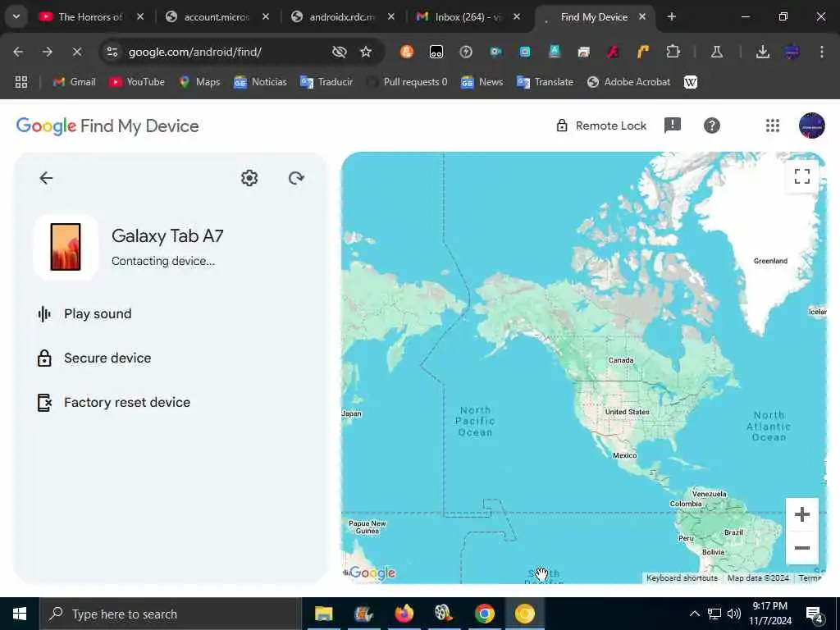Click the Google logo on the map
Viewport: 840px width, 630px height.
click(x=372, y=573)
